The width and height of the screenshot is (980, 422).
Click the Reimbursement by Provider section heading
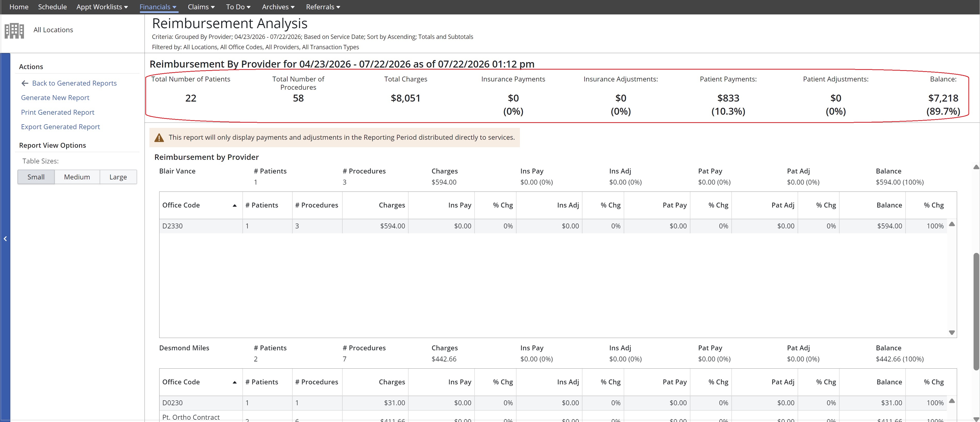(x=207, y=157)
